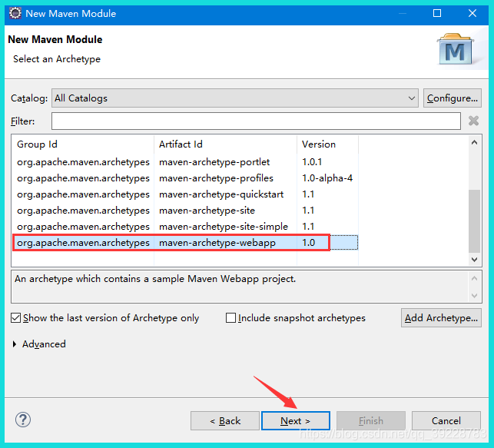Click the archetype description text
494x448 pixels.
coord(155,279)
